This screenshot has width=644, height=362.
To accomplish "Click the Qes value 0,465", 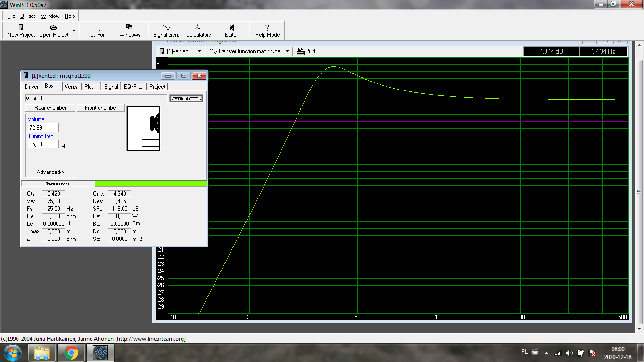I will click(x=120, y=201).
